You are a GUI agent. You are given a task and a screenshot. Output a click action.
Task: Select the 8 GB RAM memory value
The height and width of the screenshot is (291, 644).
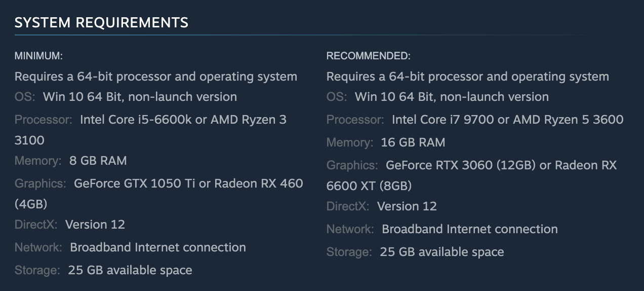98,161
